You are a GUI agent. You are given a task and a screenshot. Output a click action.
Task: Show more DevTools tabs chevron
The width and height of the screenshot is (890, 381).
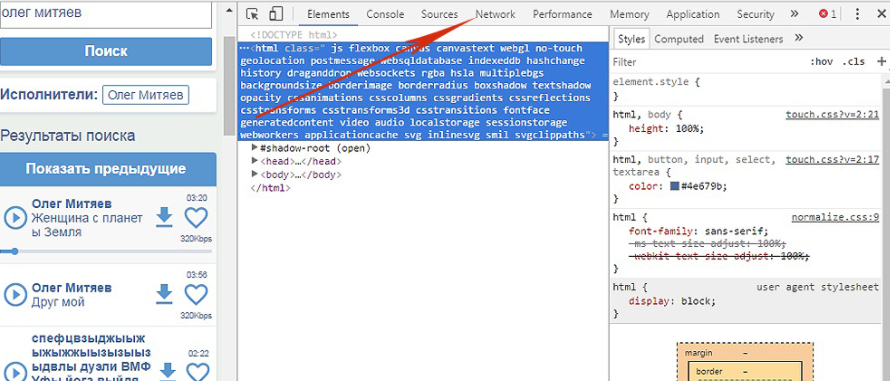pos(795,14)
